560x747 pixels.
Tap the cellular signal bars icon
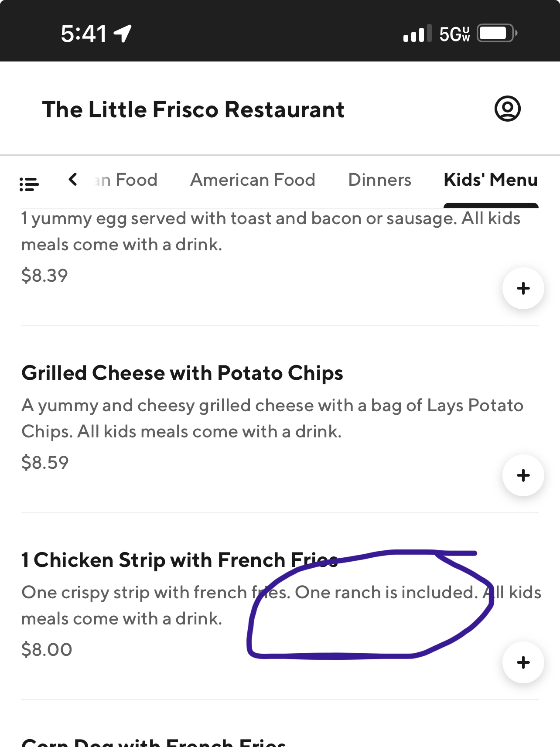tap(417, 34)
